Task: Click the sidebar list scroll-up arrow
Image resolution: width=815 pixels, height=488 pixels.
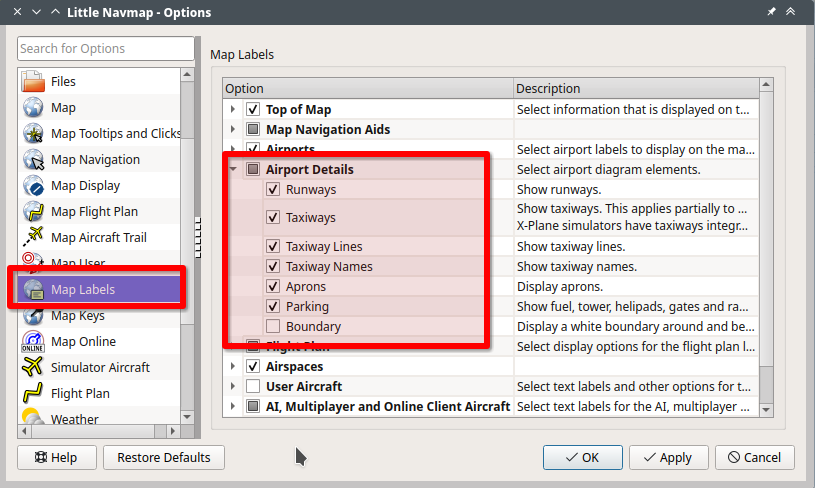Action: 187,75
